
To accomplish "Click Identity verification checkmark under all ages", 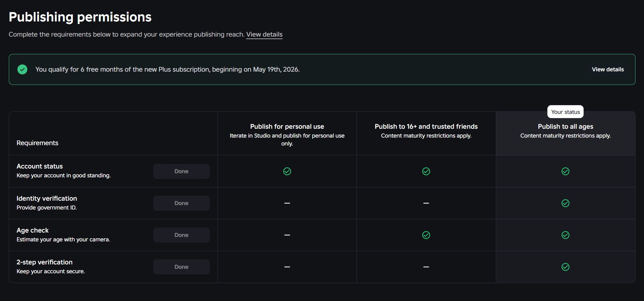I will 566,203.
